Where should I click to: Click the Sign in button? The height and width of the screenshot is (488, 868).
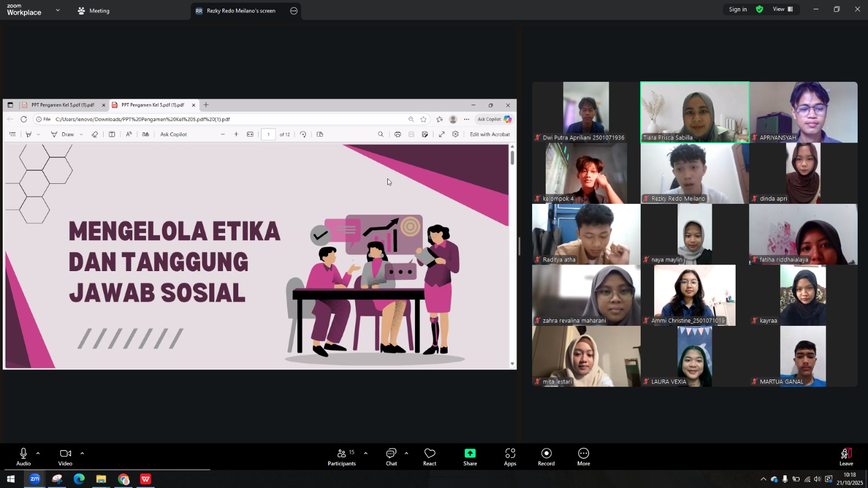click(x=737, y=9)
